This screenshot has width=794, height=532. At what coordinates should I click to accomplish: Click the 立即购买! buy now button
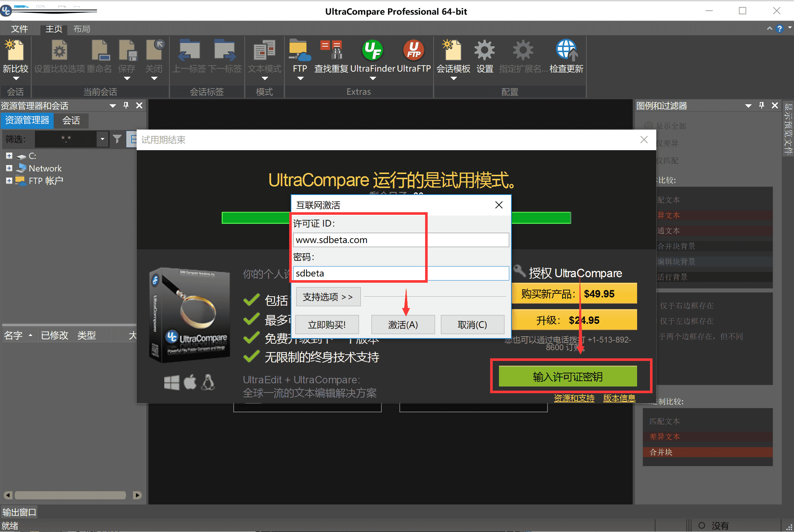[x=327, y=325]
